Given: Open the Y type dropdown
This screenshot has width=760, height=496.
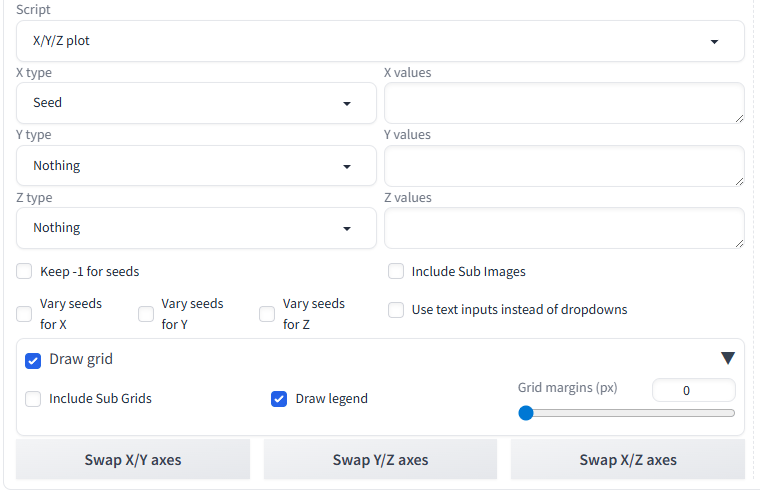Looking at the screenshot, I should (196, 166).
